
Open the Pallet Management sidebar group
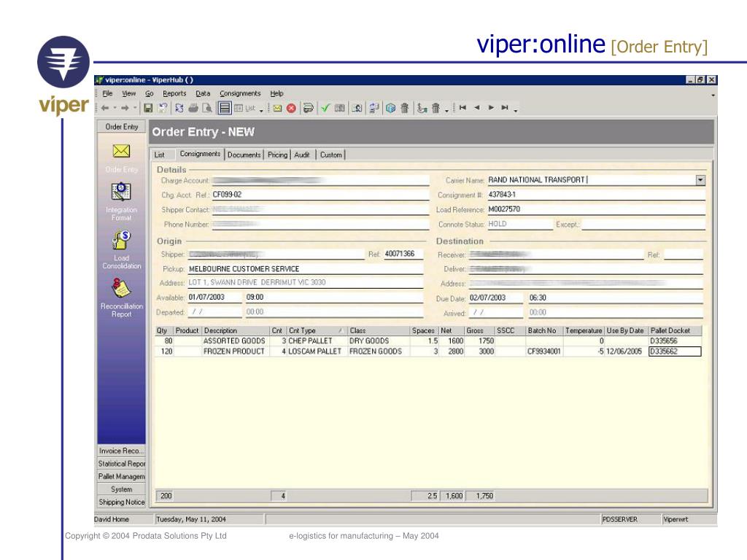coord(122,476)
